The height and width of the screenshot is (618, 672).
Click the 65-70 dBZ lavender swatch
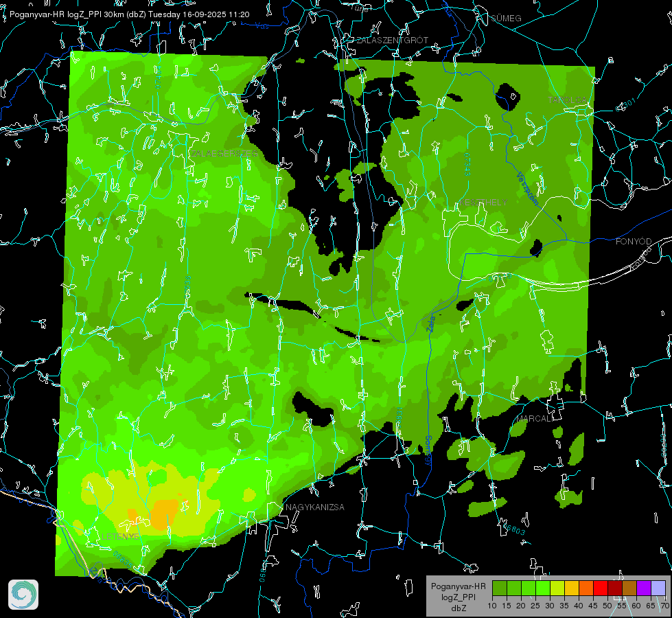tap(658, 588)
